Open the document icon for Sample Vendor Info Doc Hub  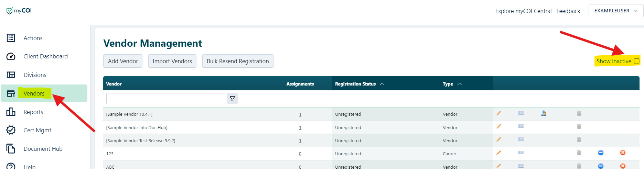[579, 126]
